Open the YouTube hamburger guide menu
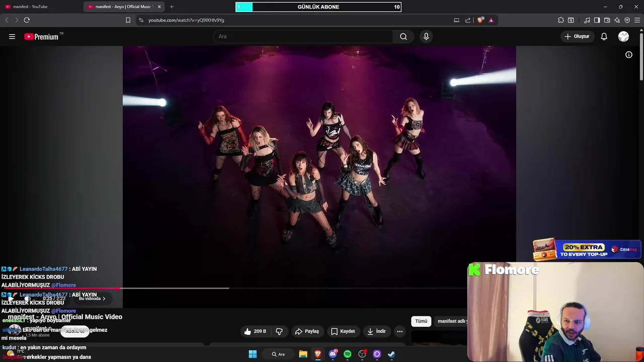Image resolution: width=644 pixels, height=362 pixels. click(12, 36)
